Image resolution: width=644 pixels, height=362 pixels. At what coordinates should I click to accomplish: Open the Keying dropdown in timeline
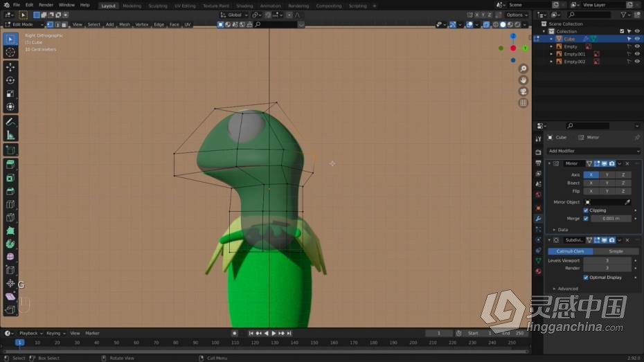coord(55,333)
